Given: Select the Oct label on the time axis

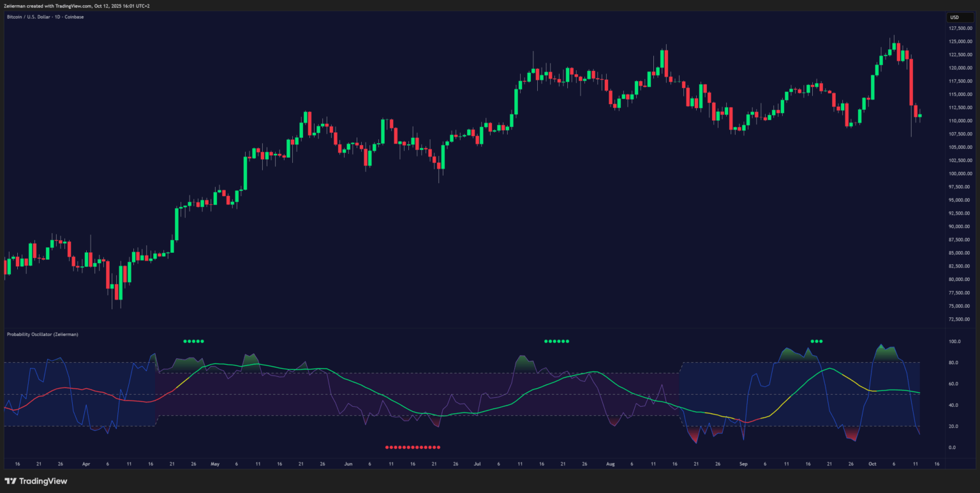Looking at the screenshot, I should (875, 464).
